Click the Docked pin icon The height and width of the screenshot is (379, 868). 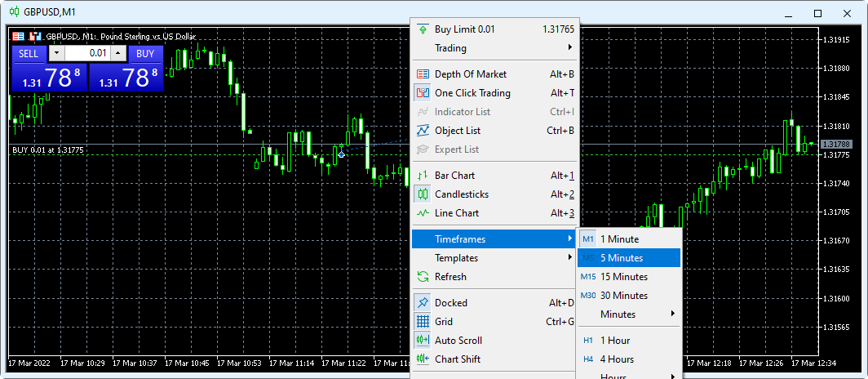click(x=423, y=303)
